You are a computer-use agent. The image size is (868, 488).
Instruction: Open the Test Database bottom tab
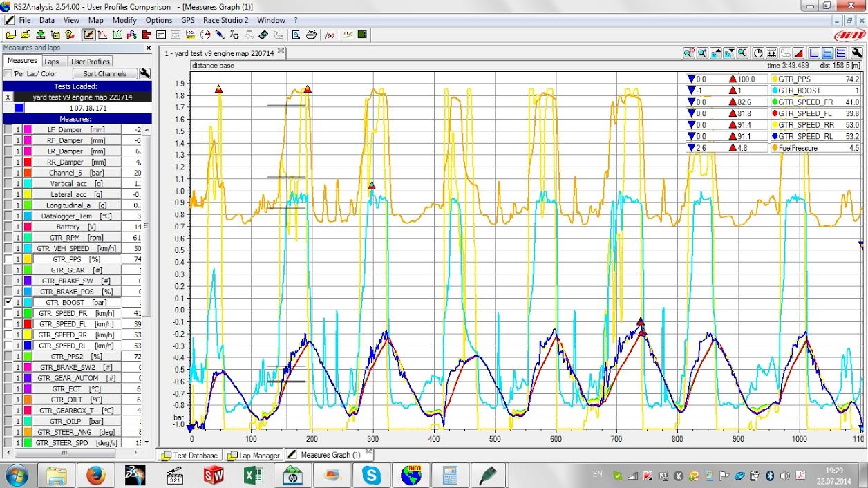click(190, 455)
